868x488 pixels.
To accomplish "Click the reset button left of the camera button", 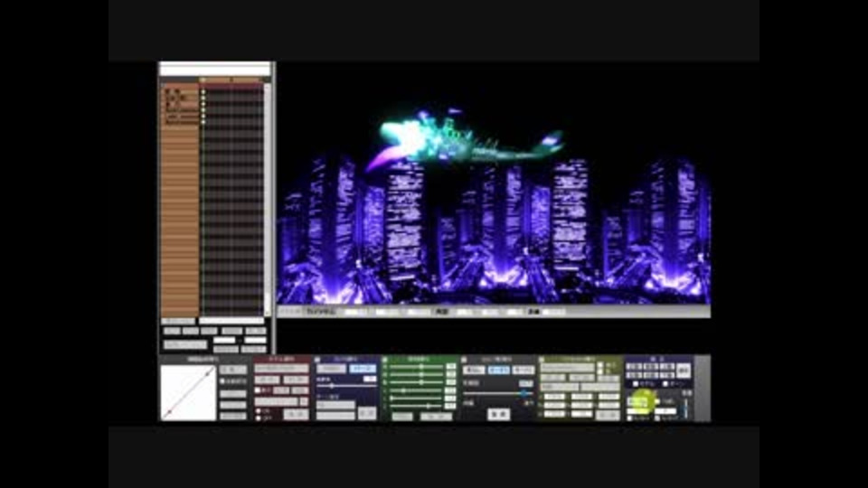I will tap(331, 369).
